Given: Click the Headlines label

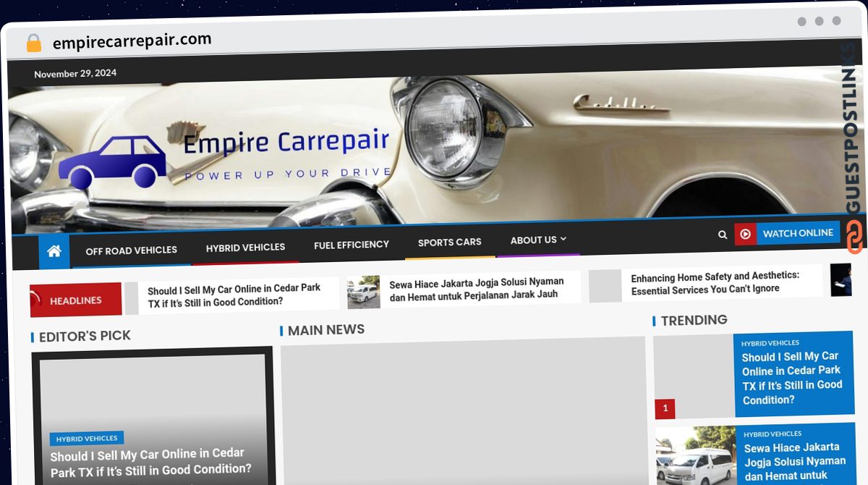Looking at the screenshot, I should 76,300.
